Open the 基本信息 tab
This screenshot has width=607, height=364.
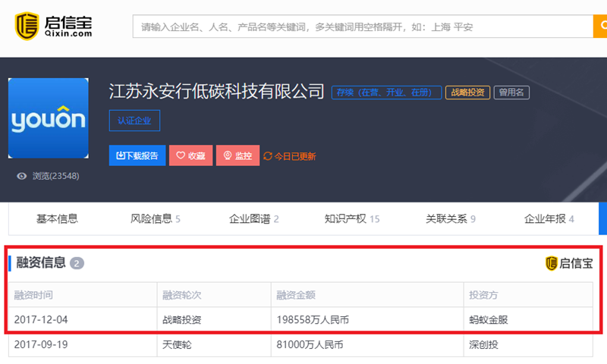[x=58, y=219]
